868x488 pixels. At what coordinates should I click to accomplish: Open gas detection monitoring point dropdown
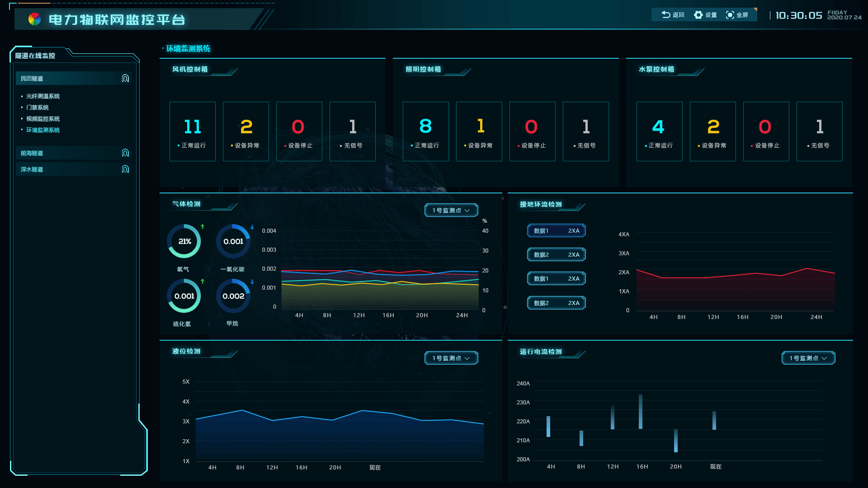tap(451, 210)
